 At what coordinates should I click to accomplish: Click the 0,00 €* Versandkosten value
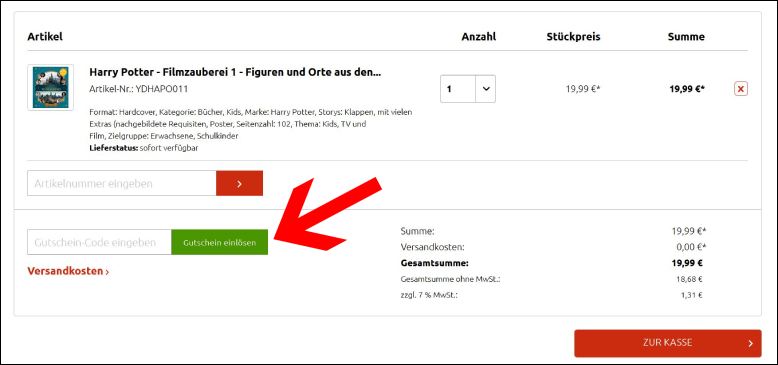[x=690, y=247]
